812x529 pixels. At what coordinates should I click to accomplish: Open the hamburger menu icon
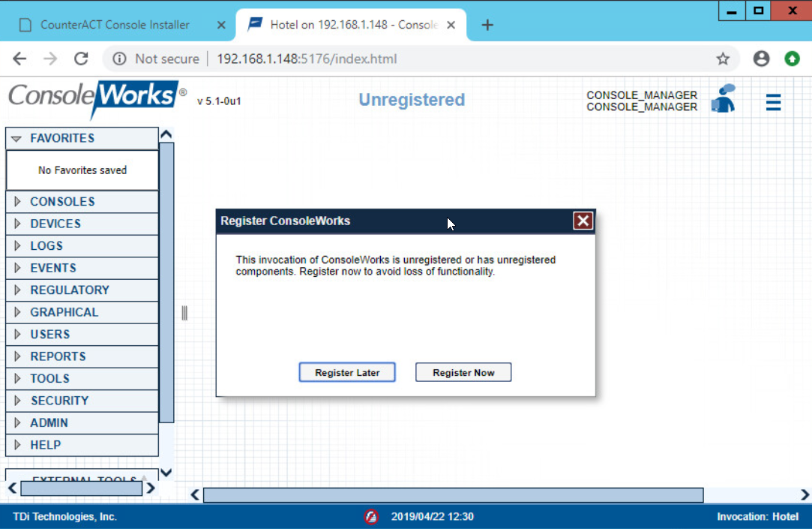773,102
